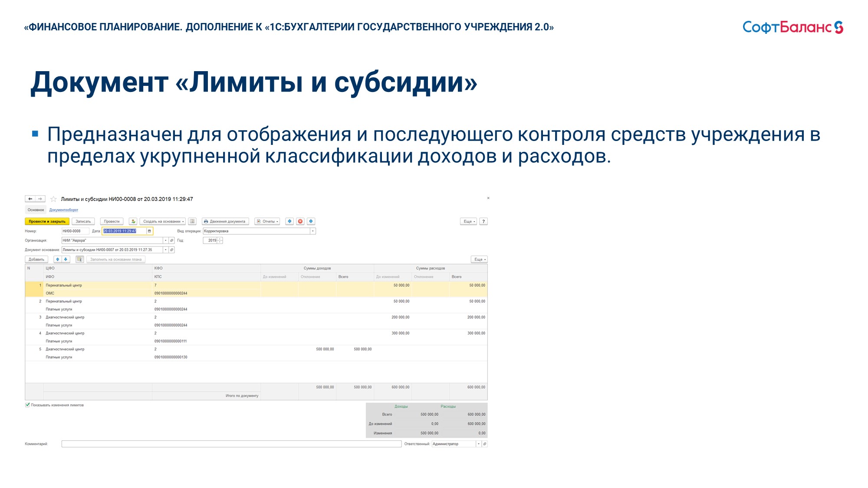This screenshot has width=868, height=488.
Task: Move the row up with the blue up arrow
Action: coord(57,259)
